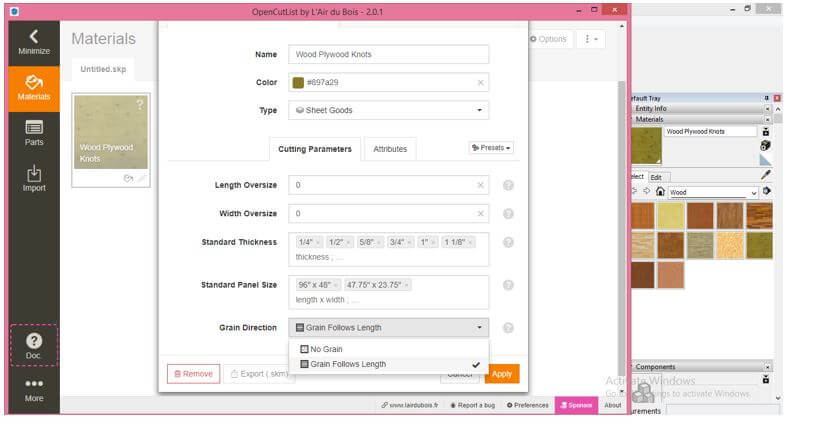Select the Wood Plywood Knots material card

(x=110, y=140)
